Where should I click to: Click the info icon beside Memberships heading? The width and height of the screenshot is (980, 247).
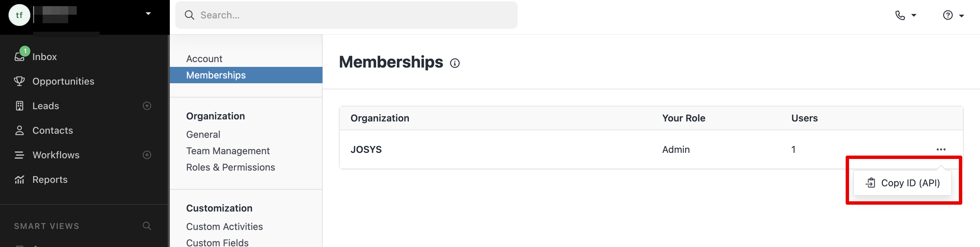pos(455,63)
